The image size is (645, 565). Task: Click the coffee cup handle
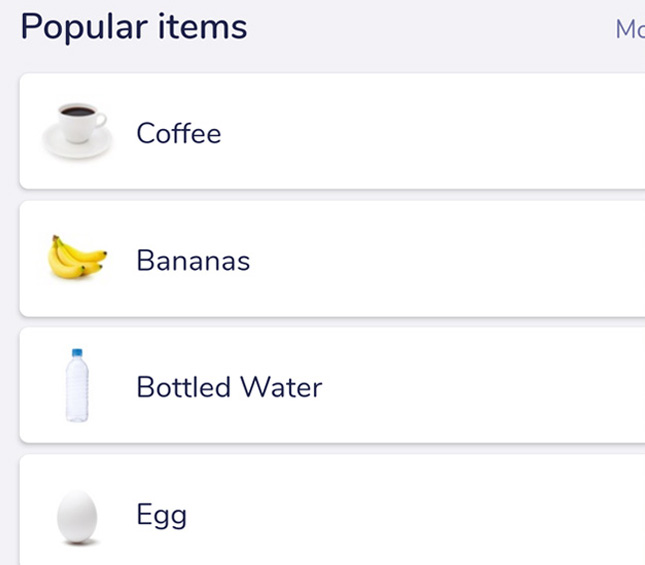coord(101,120)
